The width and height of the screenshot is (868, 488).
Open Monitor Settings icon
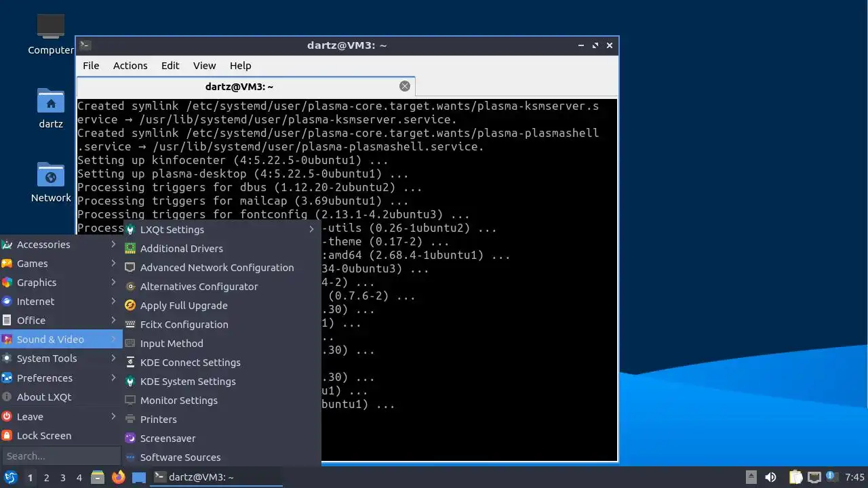[x=130, y=401]
